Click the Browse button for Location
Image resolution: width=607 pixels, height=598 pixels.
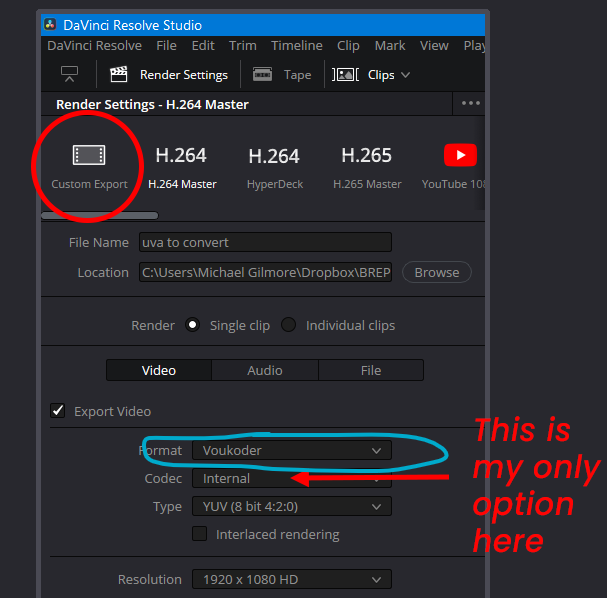(x=437, y=272)
